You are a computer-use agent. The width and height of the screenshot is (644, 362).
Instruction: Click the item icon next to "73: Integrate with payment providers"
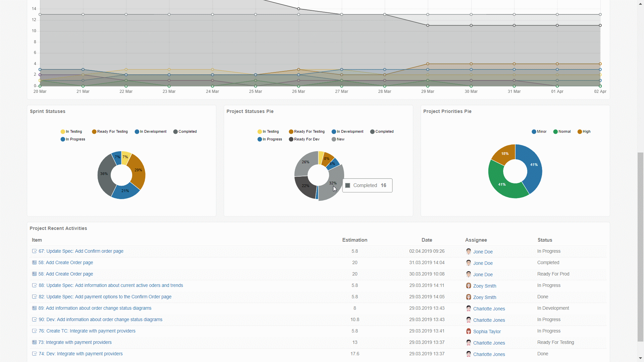[x=35, y=342]
